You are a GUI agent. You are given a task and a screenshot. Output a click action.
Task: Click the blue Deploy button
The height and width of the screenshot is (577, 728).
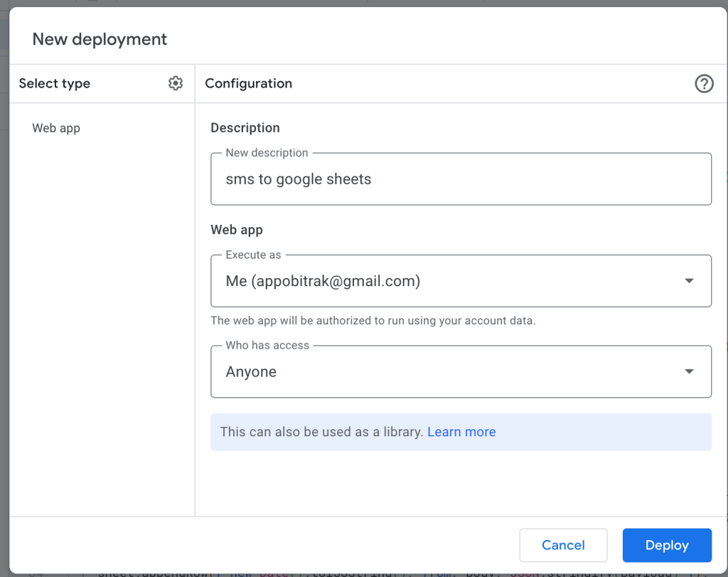[666, 545]
